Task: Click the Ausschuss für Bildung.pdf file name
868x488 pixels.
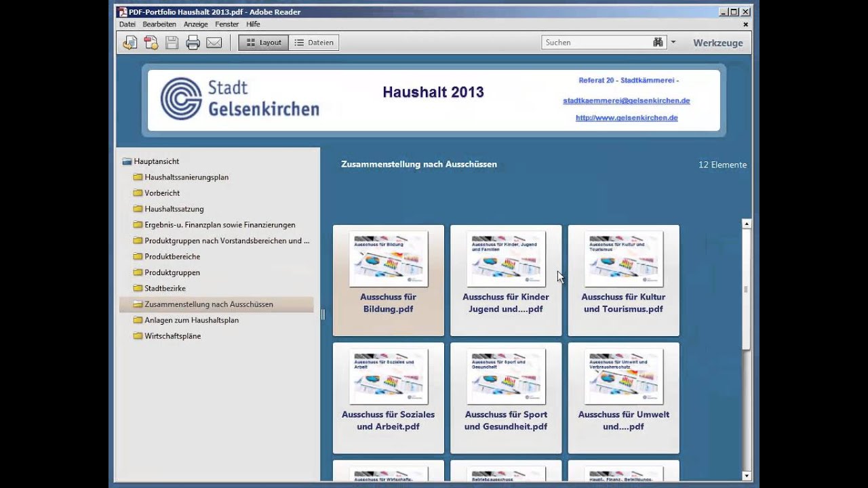Action: coord(389,303)
